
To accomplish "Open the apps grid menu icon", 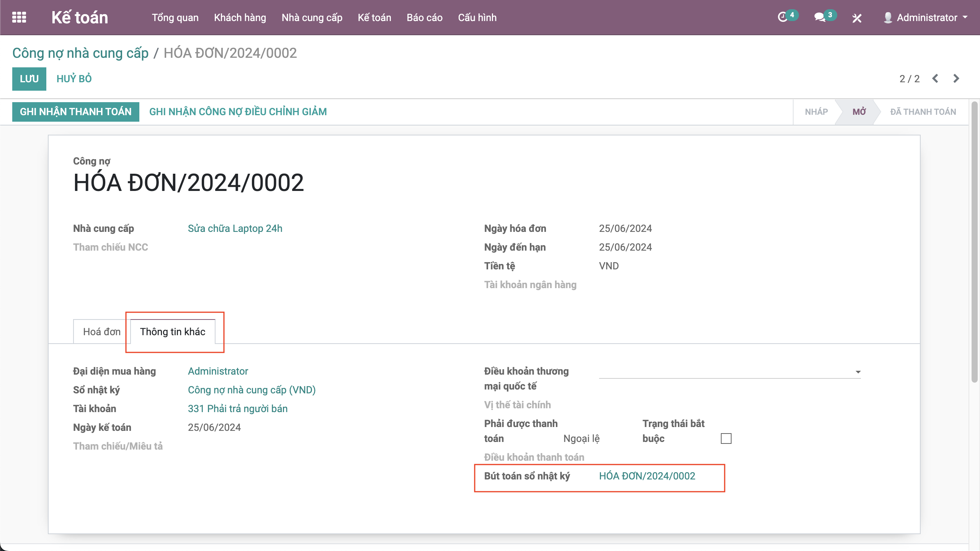I will tap(19, 18).
